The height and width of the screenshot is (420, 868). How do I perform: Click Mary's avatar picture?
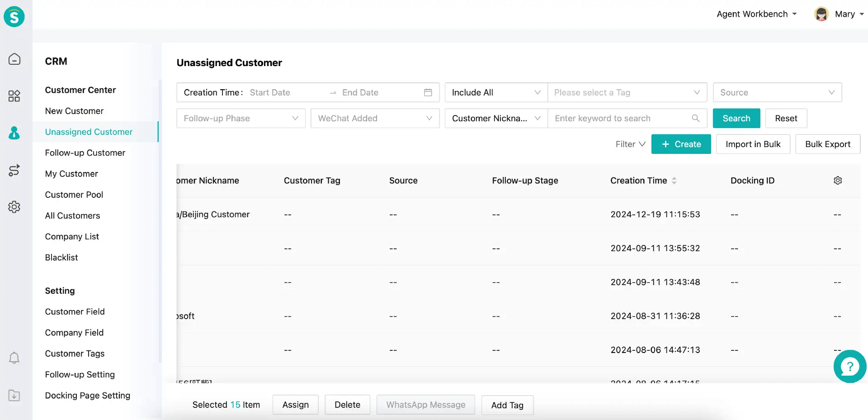tap(821, 14)
